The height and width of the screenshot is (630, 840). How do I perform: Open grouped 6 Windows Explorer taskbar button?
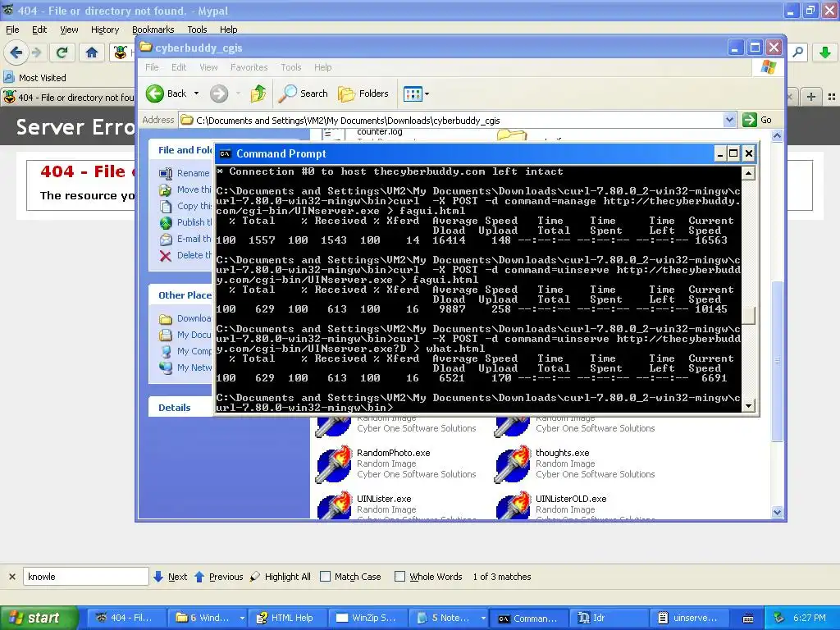(208, 618)
